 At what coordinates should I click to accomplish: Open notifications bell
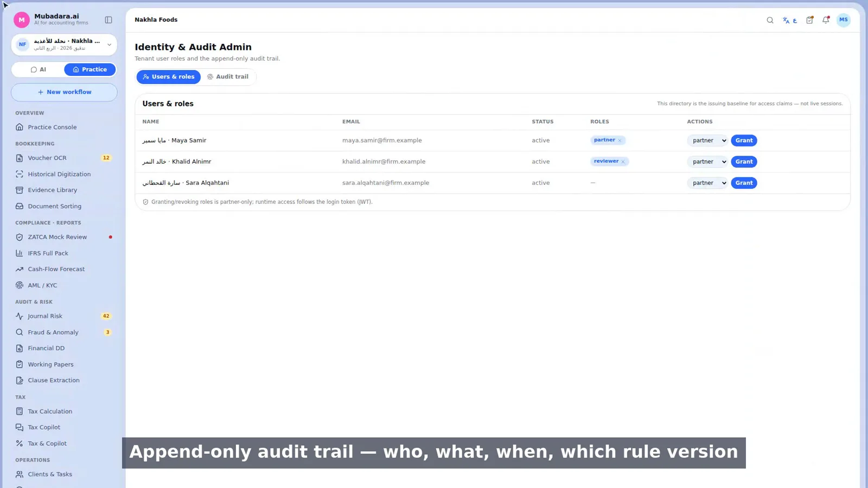click(x=826, y=20)
